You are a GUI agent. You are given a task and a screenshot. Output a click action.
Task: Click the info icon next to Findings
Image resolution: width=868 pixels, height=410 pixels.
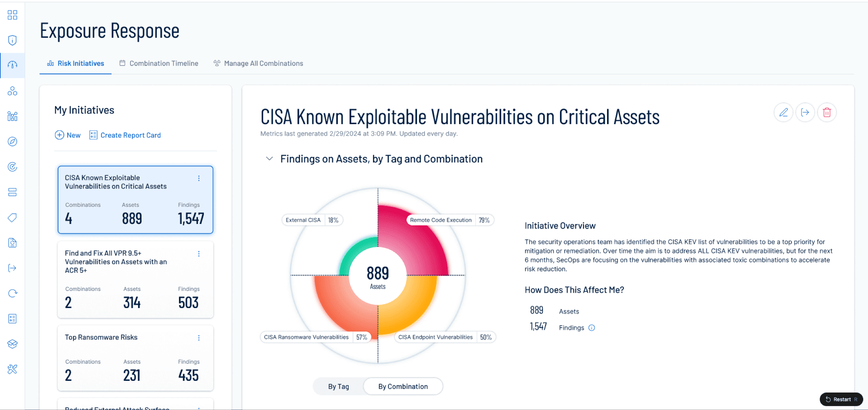(x=591, y=327)
